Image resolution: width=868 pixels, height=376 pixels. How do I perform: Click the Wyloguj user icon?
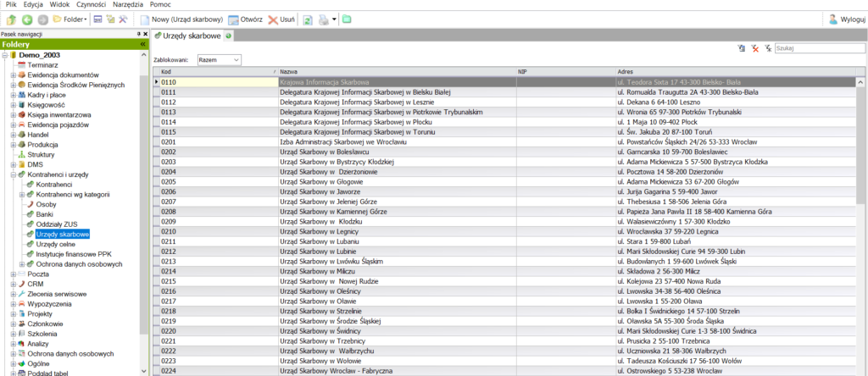[x=832, y=19]
